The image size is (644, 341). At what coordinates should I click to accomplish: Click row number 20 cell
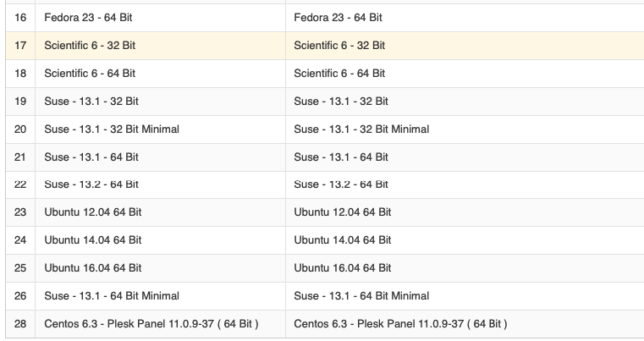20,129
